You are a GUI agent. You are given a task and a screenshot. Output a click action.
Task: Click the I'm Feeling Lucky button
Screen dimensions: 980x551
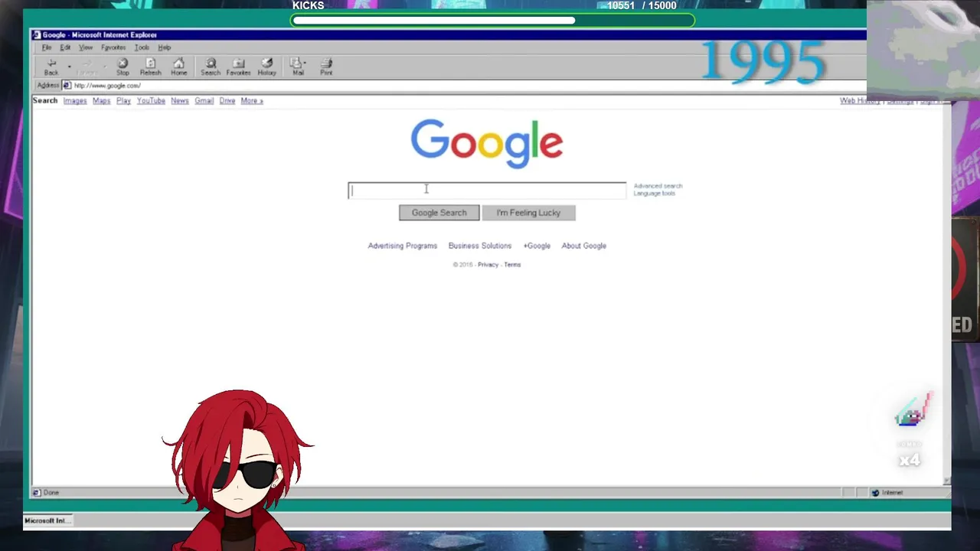click(x=528, y=213)
